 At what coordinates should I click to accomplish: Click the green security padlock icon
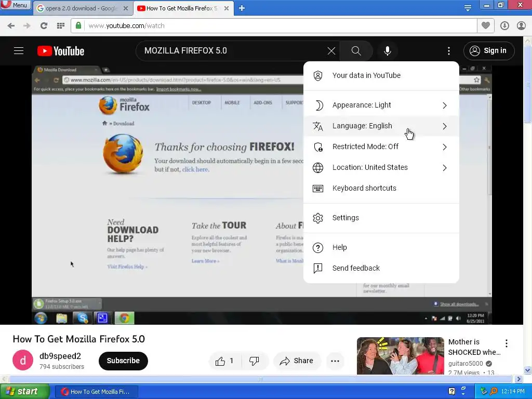pos(78,25)
